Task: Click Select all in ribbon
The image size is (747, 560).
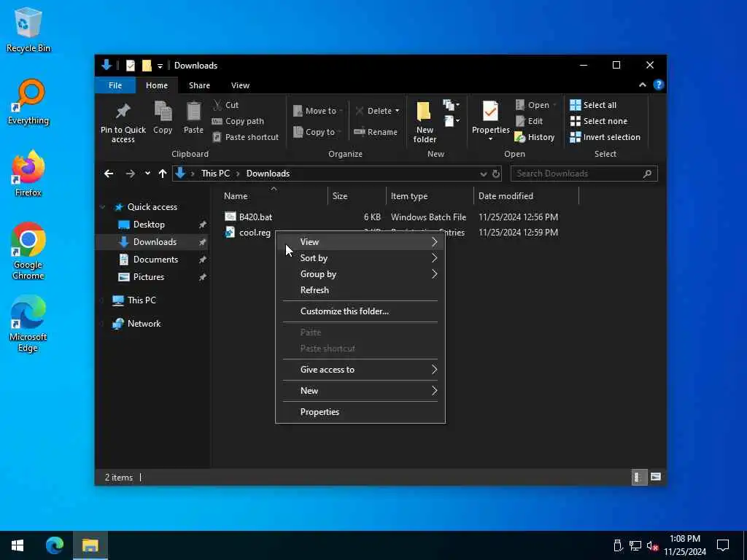Action: pyautogui.click(x=593, y=105)
